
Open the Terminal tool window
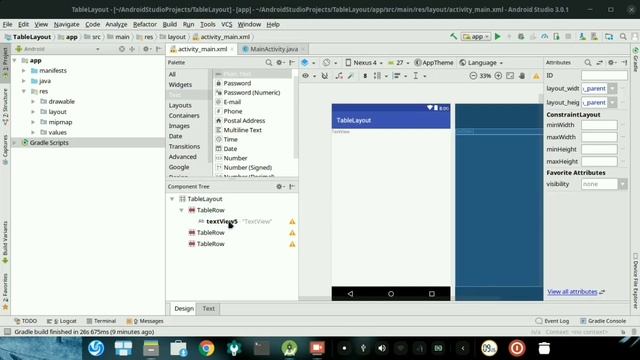pos(101,321)
